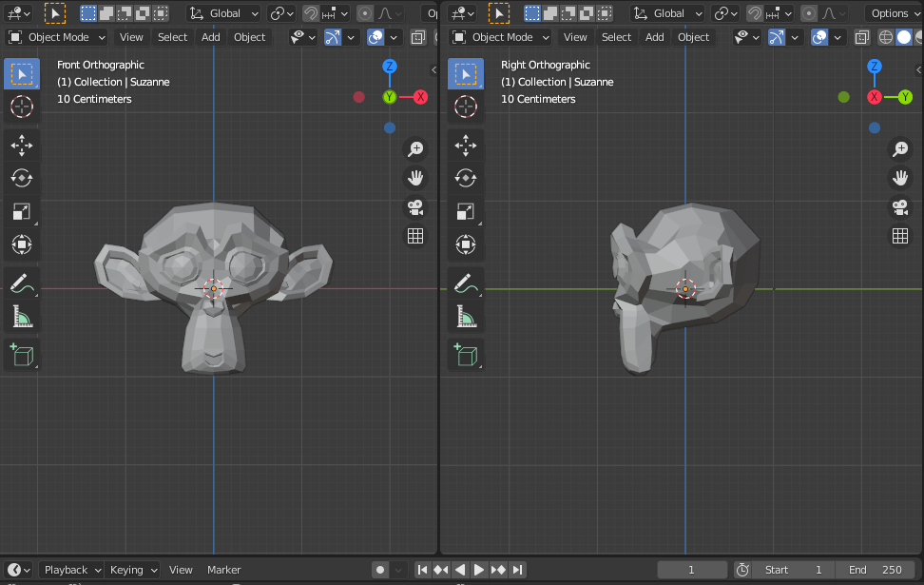
Task: Toggle snapping magnet in left viewport
Action: coord(311,13)
